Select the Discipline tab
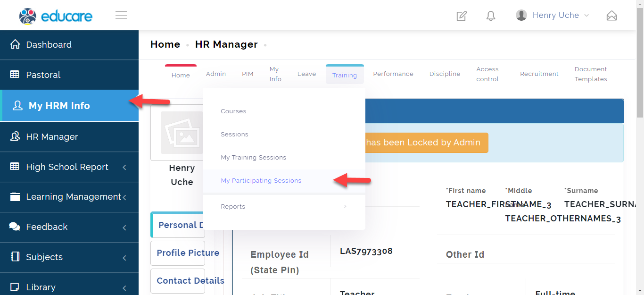 (x=445, y=74)
